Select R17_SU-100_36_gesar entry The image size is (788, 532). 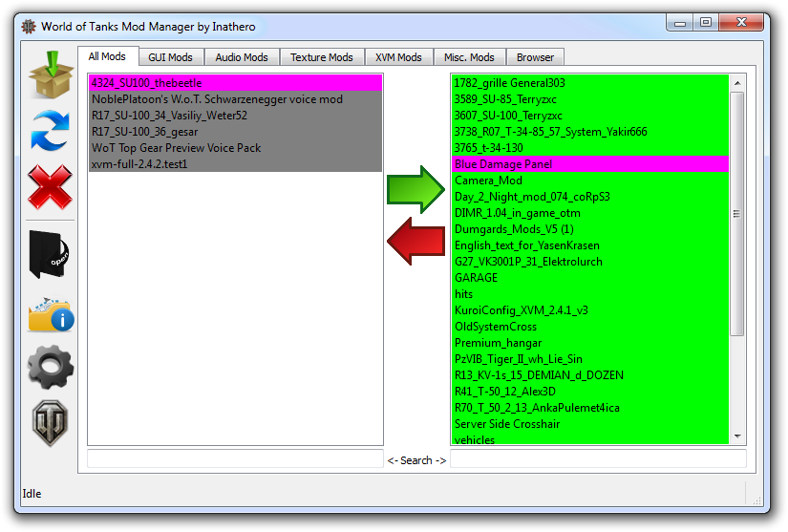coord(235,132)
